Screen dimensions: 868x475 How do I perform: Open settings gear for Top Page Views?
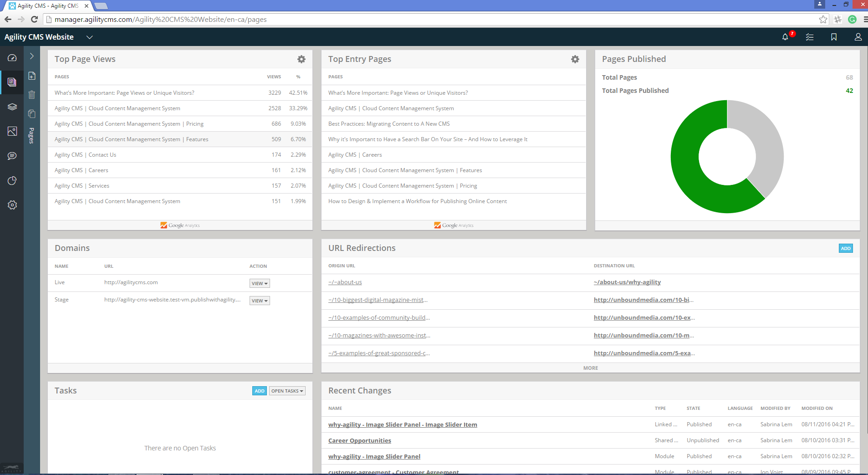301,59
